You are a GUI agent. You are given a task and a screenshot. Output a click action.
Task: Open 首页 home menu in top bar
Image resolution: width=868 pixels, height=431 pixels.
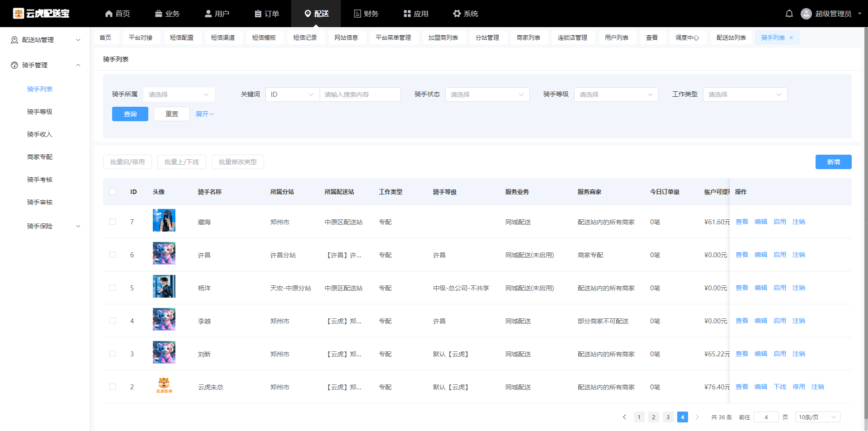click(118, 14)
